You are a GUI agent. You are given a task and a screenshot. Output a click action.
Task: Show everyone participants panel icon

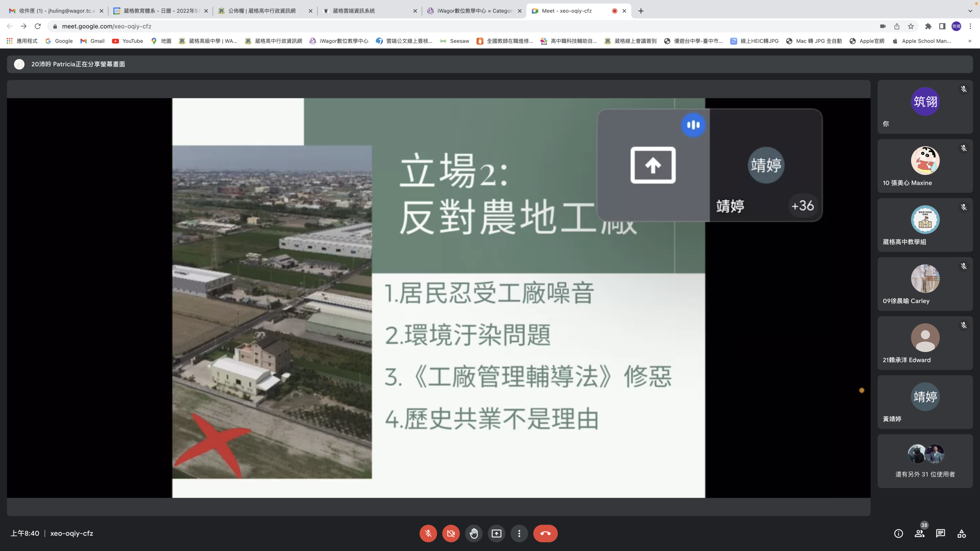920,533
